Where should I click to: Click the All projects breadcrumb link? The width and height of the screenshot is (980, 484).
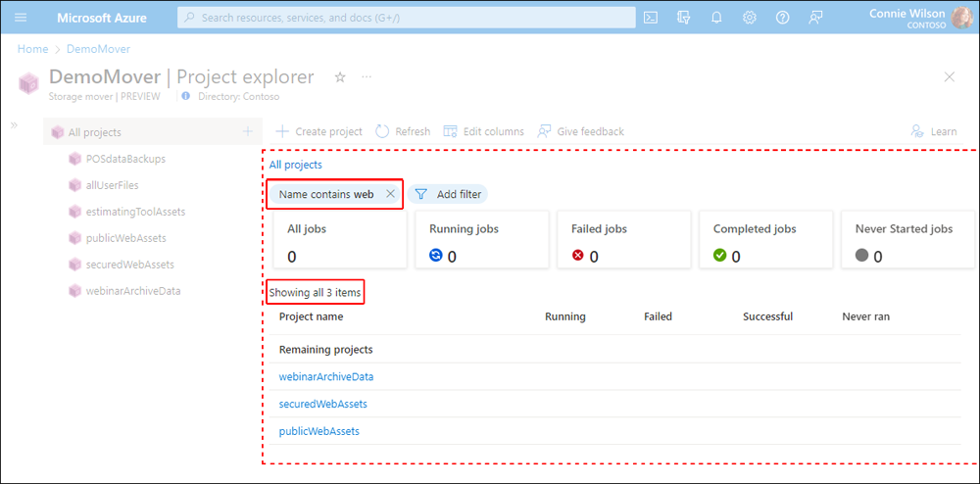[x=296, y=165]
